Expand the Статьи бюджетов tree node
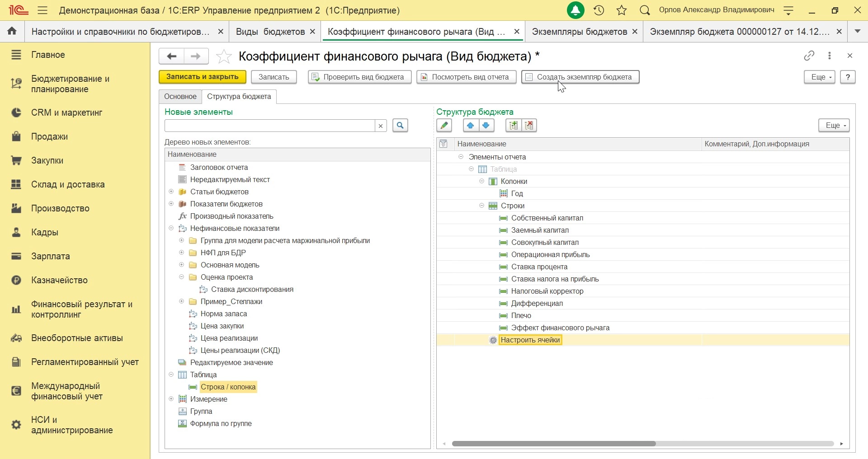The image size is (868, 459). [x=171, y=192]
